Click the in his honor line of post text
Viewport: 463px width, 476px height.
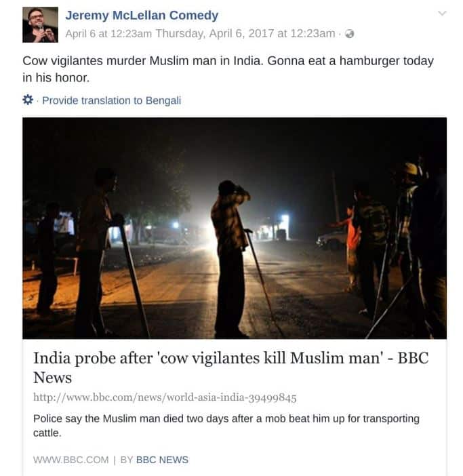(x=56, y=78)
